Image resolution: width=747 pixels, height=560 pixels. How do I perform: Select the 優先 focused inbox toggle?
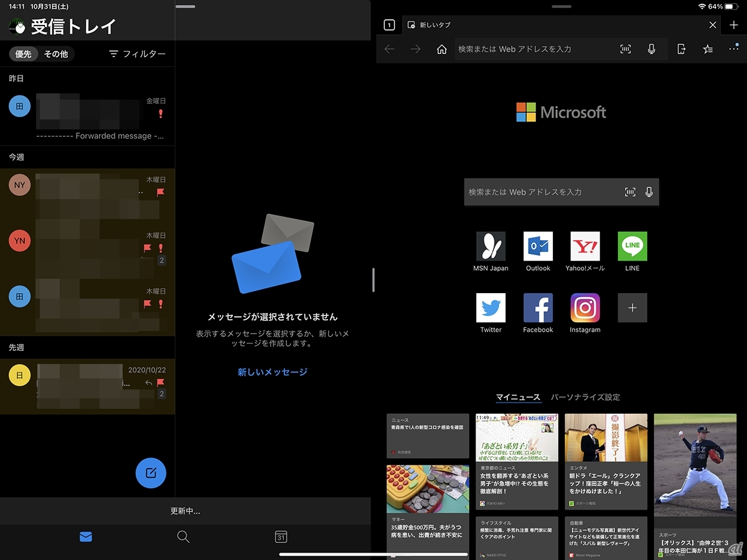pyautogui.click(x=24, y=54)
